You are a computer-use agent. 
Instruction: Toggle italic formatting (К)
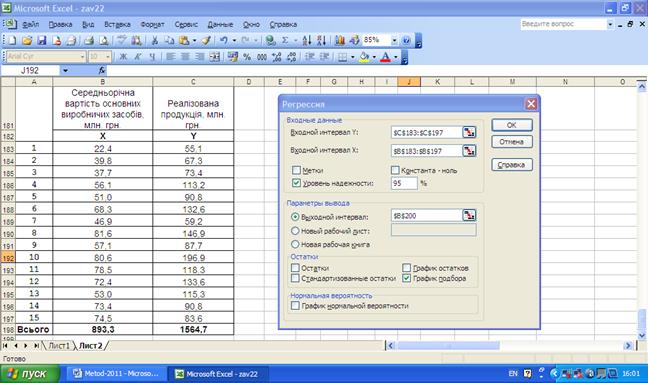(x=138, y=57)
